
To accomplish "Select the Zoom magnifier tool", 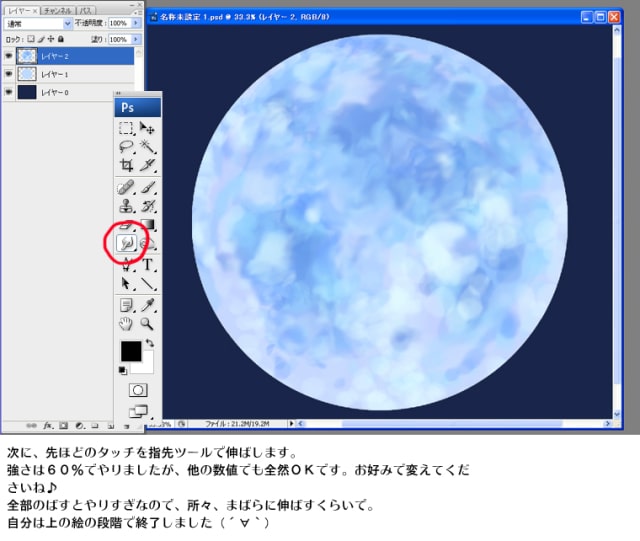I will click(x=147, y=324).
